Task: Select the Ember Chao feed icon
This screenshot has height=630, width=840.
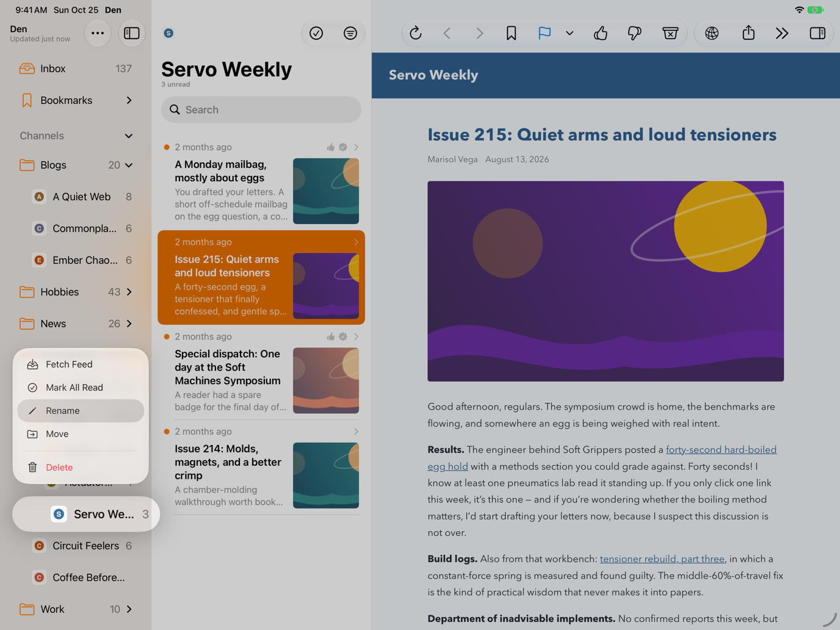Action: tap(39, 260)
